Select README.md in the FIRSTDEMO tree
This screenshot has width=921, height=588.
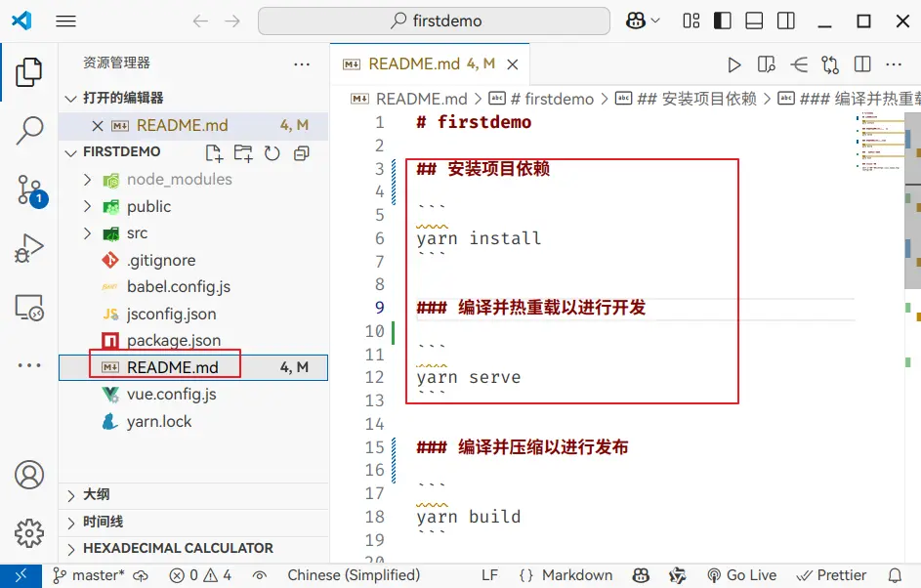[193, 367]
